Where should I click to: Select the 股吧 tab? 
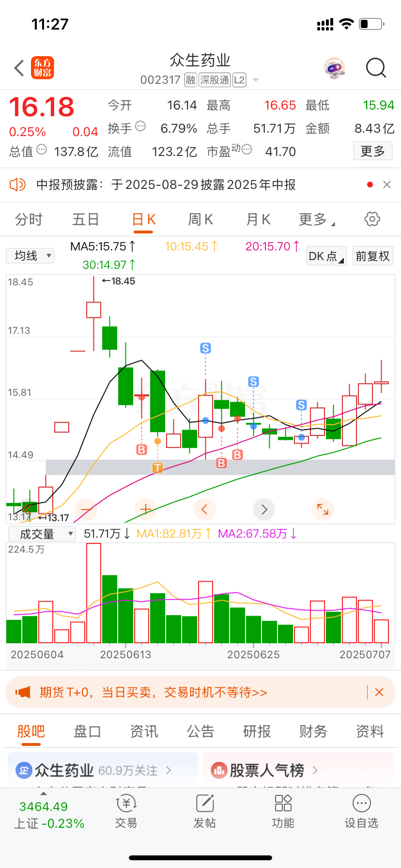click(31, 731)
